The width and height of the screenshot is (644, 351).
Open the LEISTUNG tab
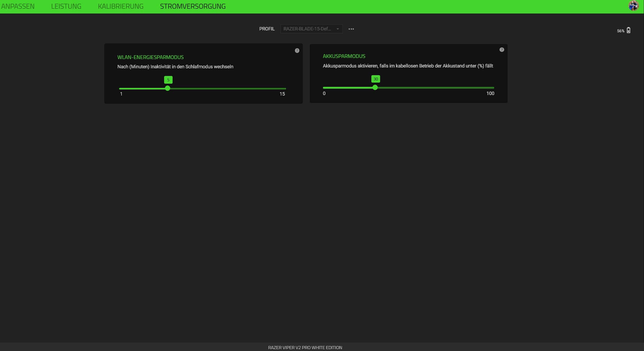point(66,6)
